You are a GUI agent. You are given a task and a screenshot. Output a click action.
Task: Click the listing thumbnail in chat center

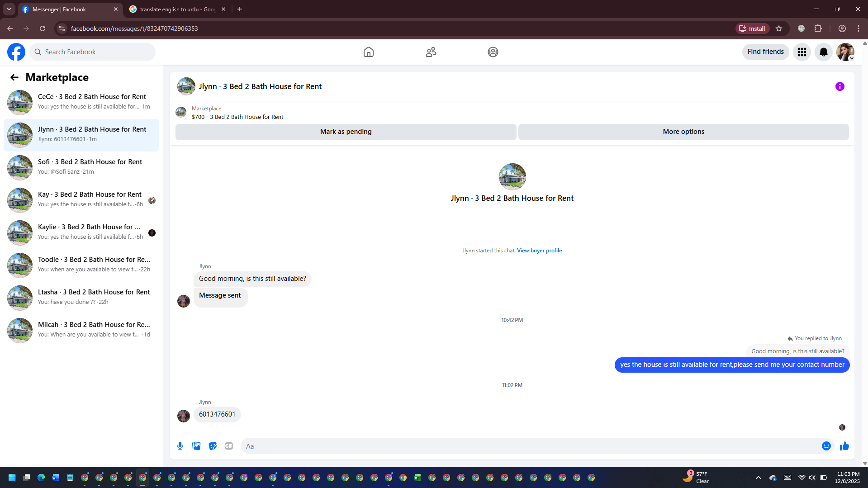512,177
